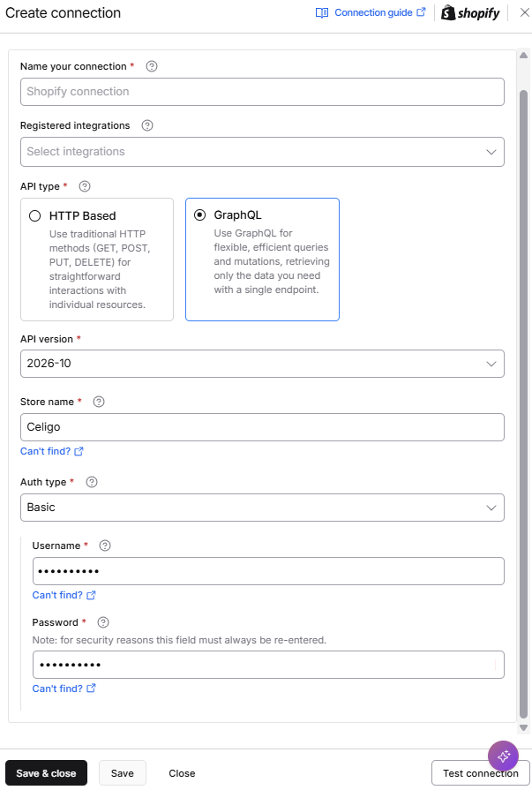Screen dimensions: 532x790
Task: Open the purple AI sparkle assistant button
Action: click(503, 756)
